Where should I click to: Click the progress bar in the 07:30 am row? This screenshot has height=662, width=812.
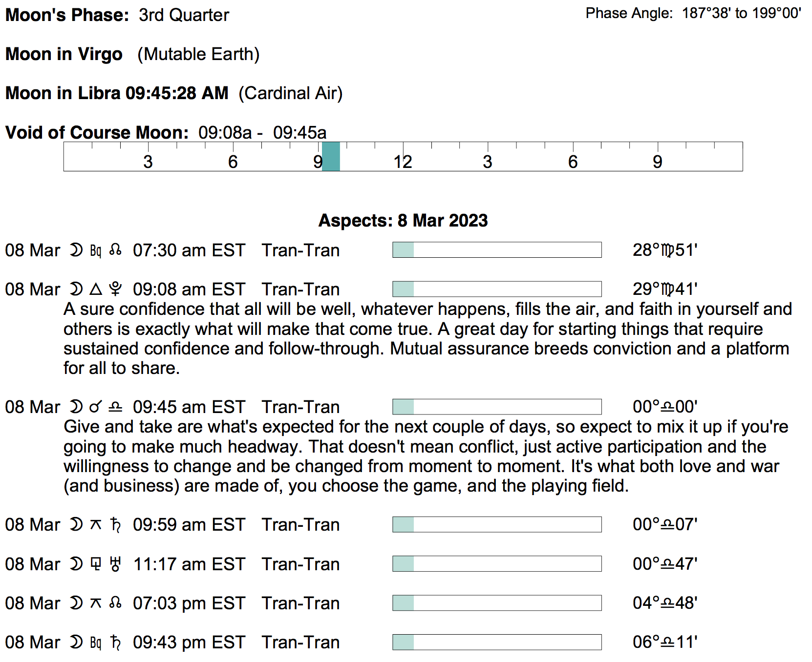coord(497,250)
